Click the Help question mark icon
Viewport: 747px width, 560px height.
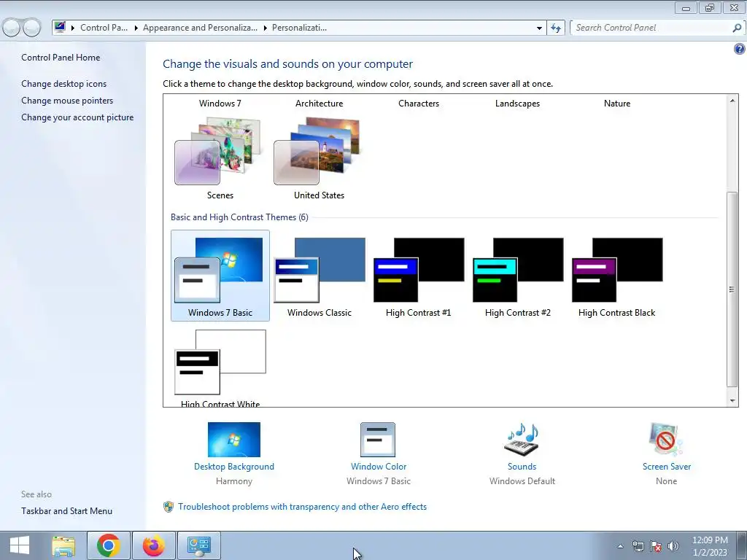click(739, 49)
